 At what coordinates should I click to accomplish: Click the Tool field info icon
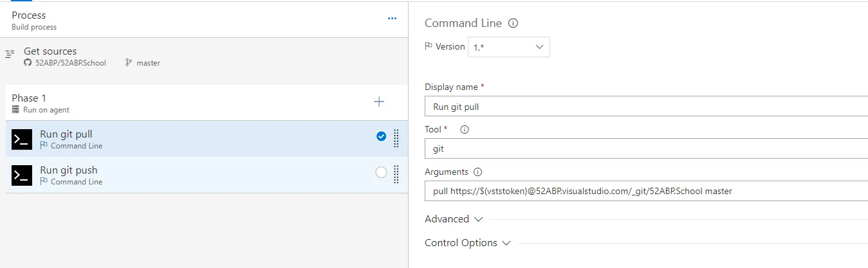[465, 129]
